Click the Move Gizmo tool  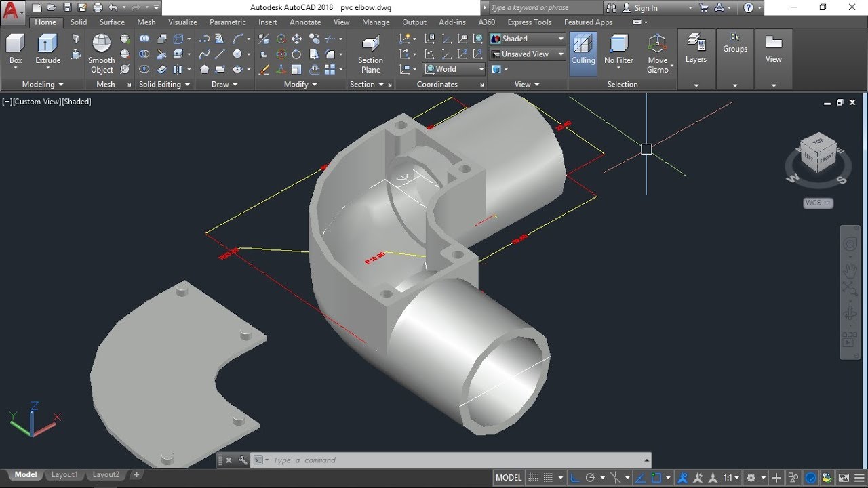pyautogui.click(x=658, y=54)
